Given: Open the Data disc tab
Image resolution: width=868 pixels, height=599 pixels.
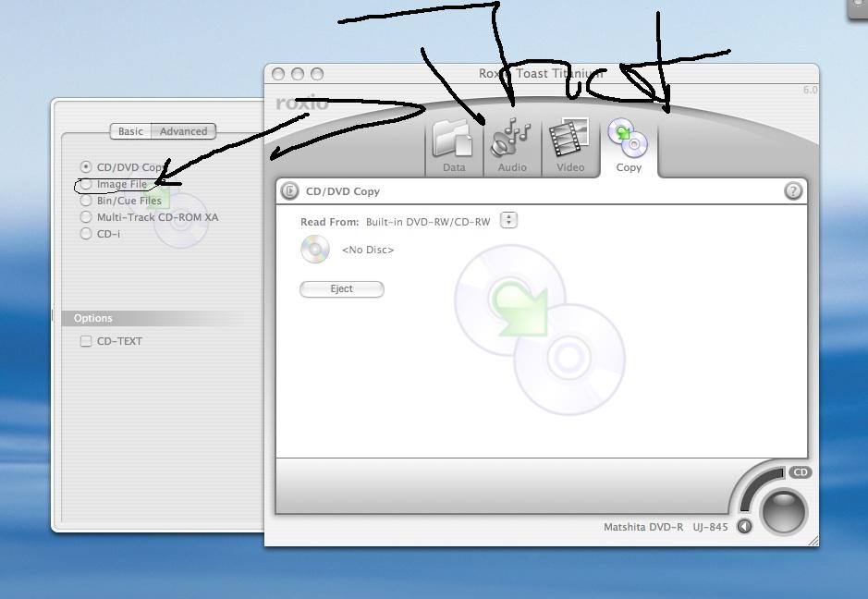Looking at the screenshot, I should 454,146.
